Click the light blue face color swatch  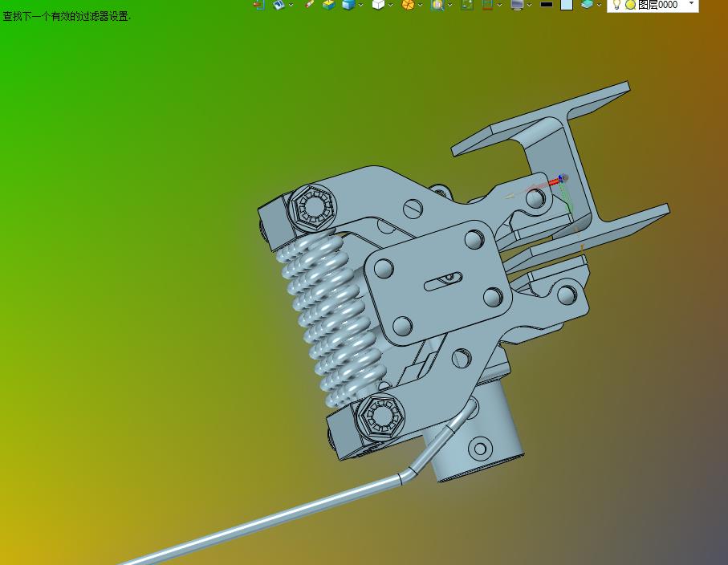coord(567,5)
